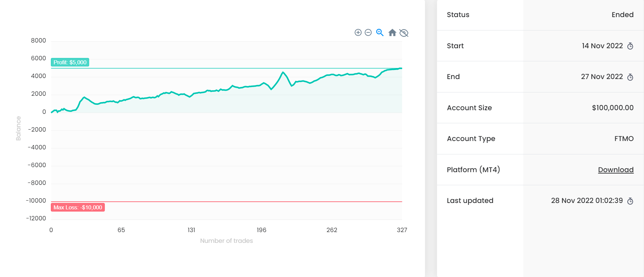Click the y-axis tick label '8000'

tap(38, 41)
